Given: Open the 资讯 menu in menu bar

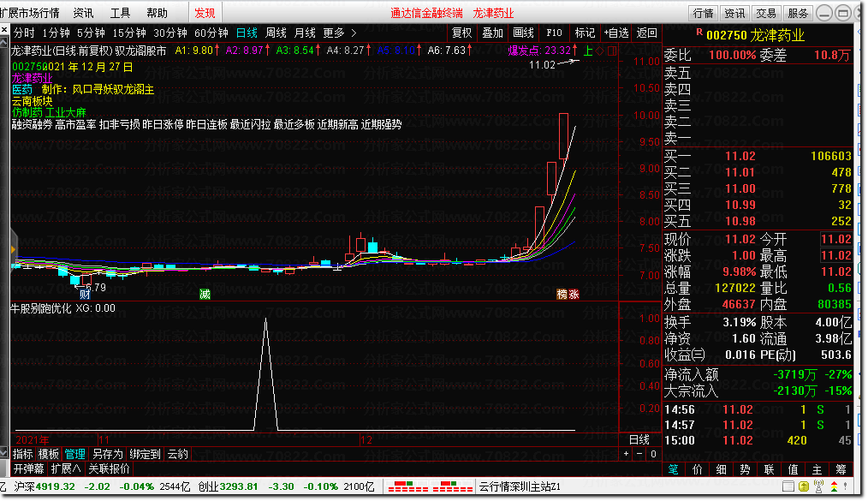Looking at the screenshot, I should click(83, 13).
